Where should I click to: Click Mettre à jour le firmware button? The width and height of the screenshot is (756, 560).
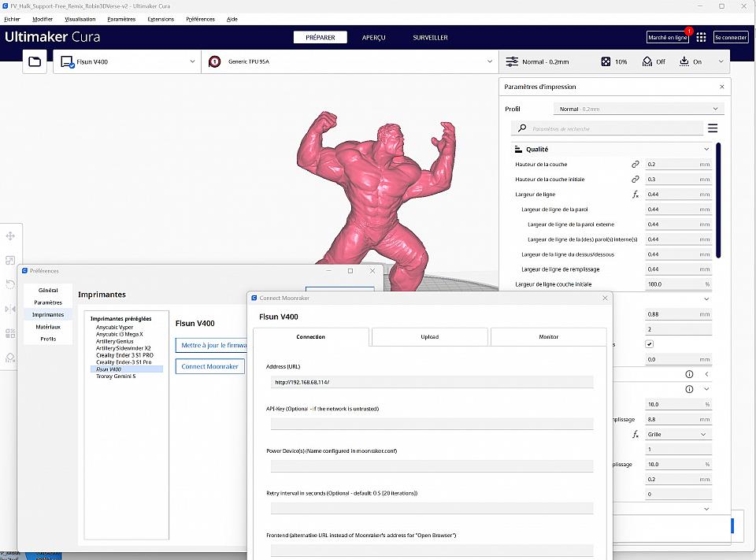(x=211, y=345)
